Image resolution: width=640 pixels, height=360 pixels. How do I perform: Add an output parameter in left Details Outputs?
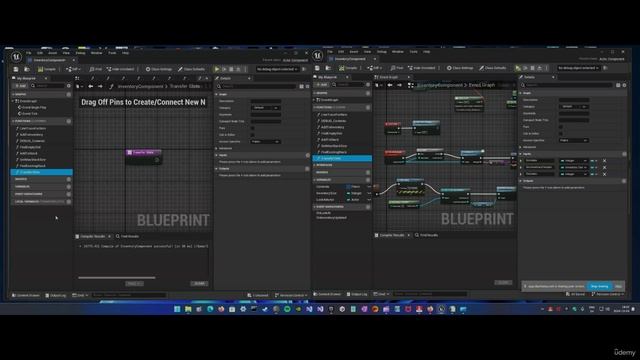307,169
